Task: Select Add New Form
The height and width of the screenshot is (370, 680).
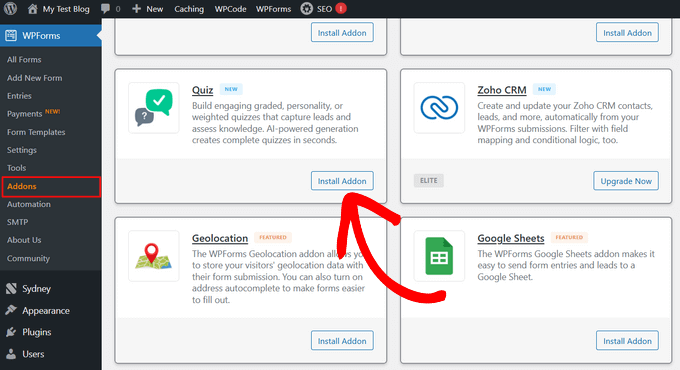Action: 35,78
